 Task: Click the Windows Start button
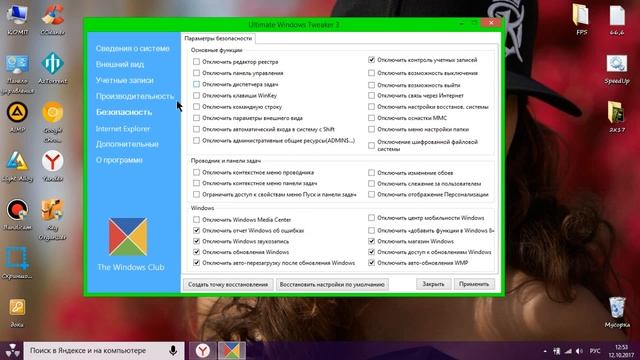click(12, 350)
